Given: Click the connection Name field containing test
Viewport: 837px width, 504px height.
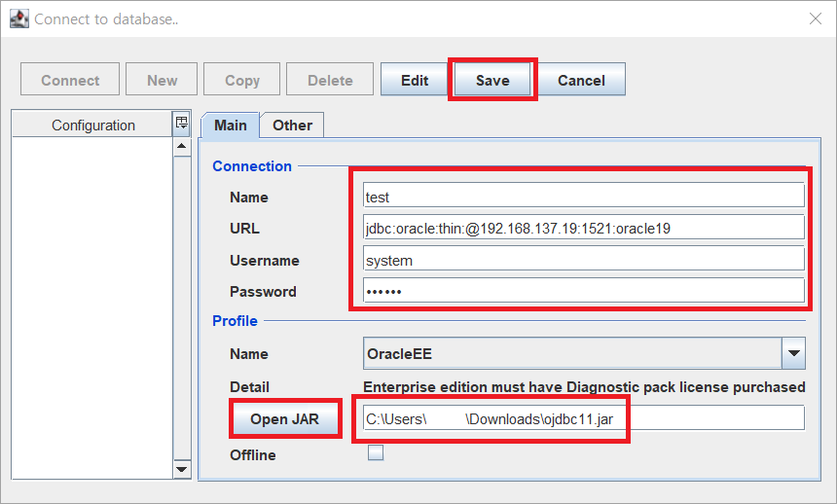Looking at the screenshot, I should [x=583, y=196].
